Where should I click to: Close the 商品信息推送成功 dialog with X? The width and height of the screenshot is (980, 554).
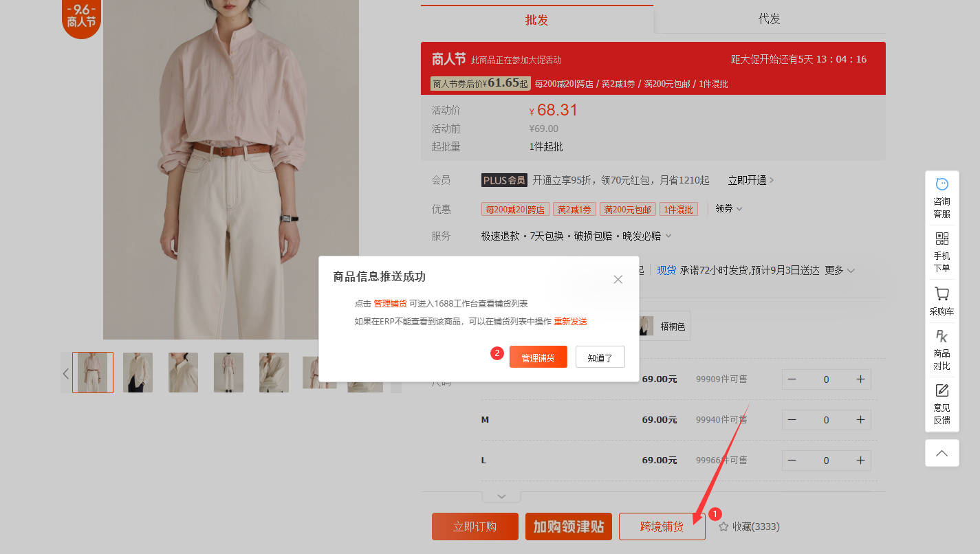[618, 279]
